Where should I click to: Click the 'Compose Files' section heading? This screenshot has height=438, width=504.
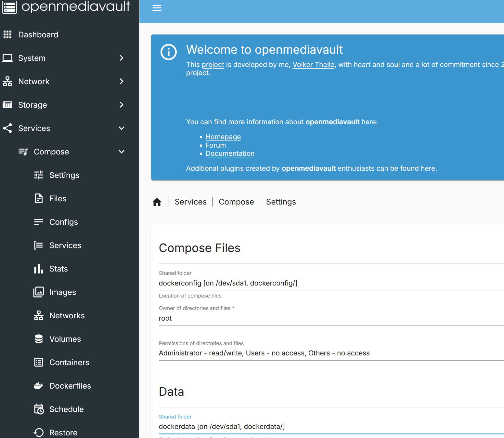pyautogui.click(x=200, y=248)
